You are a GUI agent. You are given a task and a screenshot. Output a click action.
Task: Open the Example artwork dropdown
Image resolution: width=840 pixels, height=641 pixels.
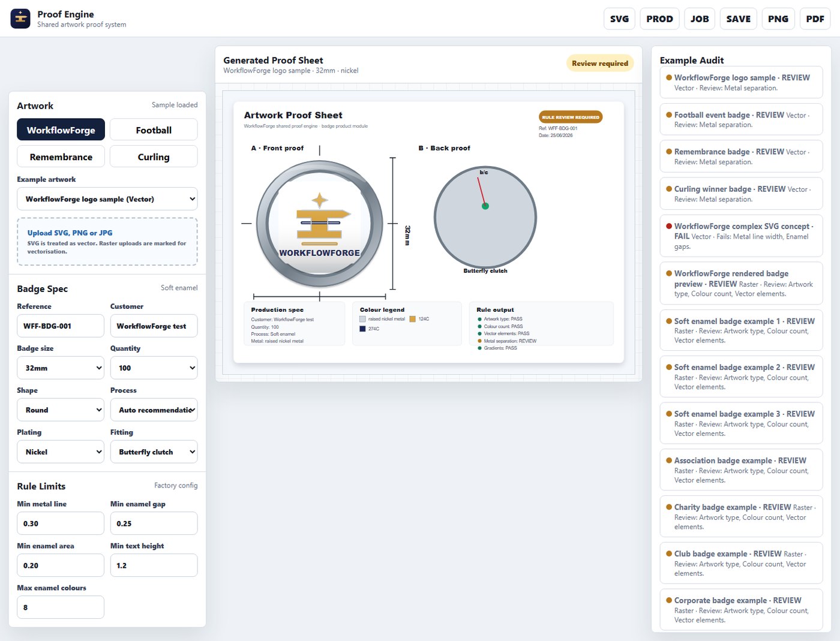(x=107, y=199)
